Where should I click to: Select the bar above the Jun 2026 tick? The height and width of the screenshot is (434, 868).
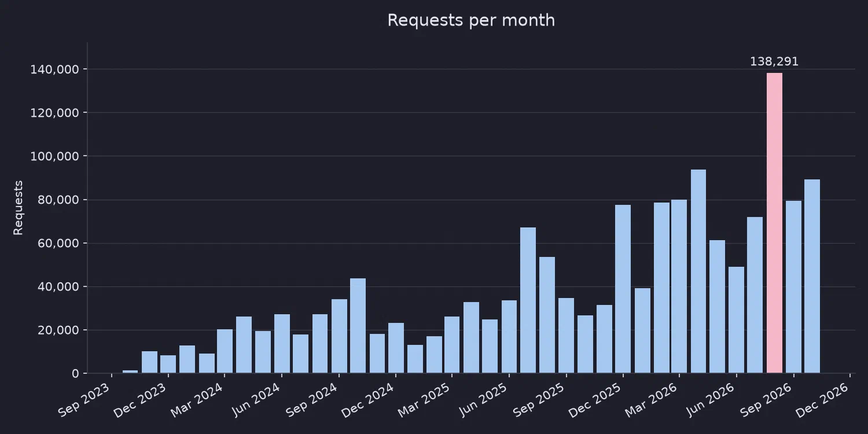(736, 320)
